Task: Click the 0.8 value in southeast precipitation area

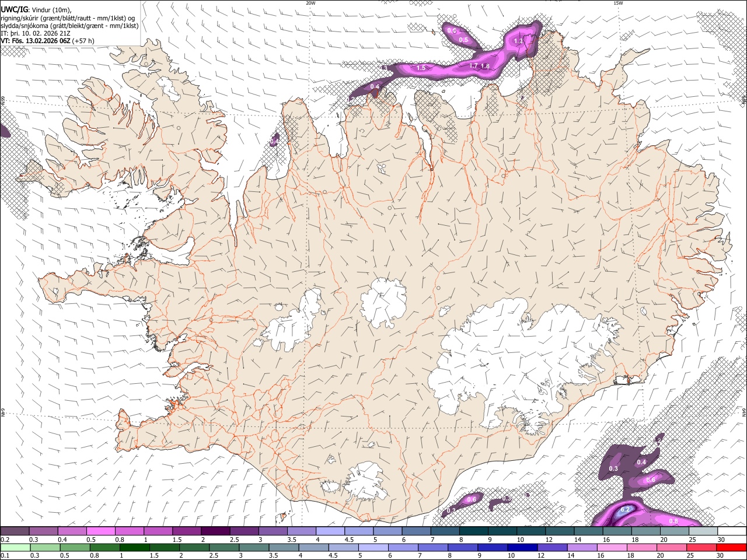Action: [673, 520]
